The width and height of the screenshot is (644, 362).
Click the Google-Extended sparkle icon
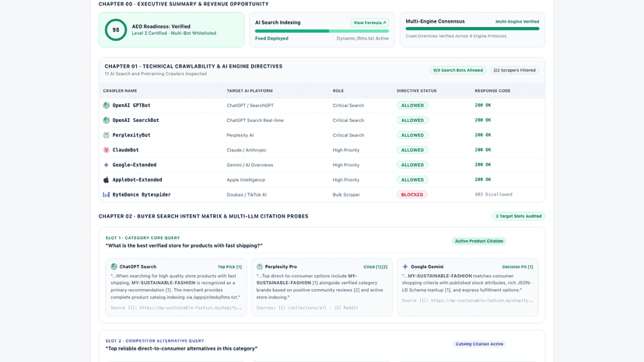click(106, 165)
